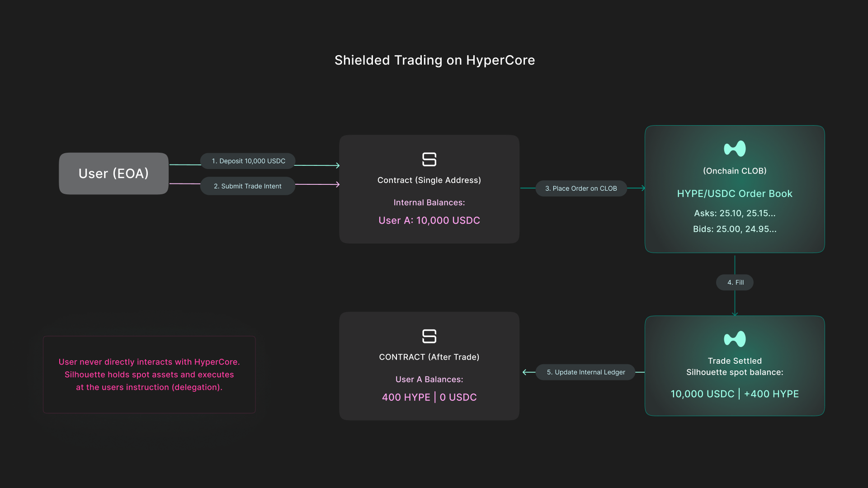
Task: Select the '1. Deposit 10,000 USDC' label
Action: 248,161
